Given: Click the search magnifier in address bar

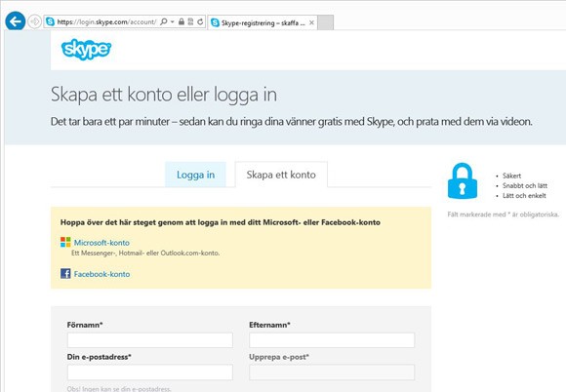Looking at the screenshot, I should [x=164, y=21].
